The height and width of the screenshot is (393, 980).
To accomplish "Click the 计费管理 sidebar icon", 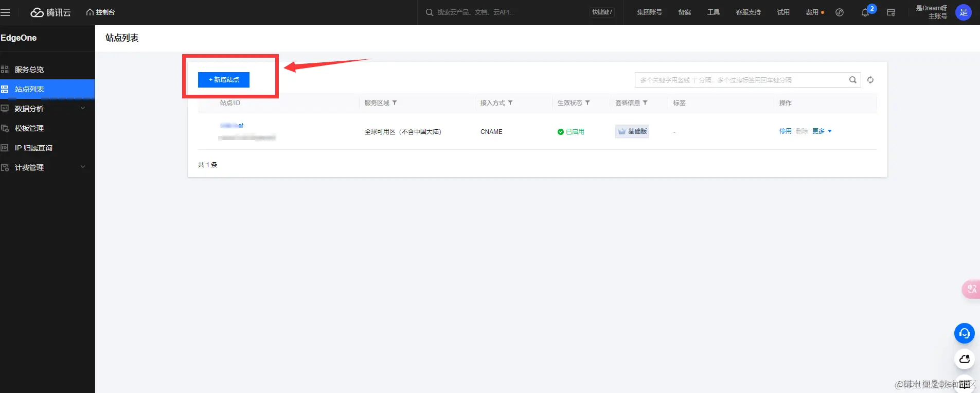I will coord(5,167).
